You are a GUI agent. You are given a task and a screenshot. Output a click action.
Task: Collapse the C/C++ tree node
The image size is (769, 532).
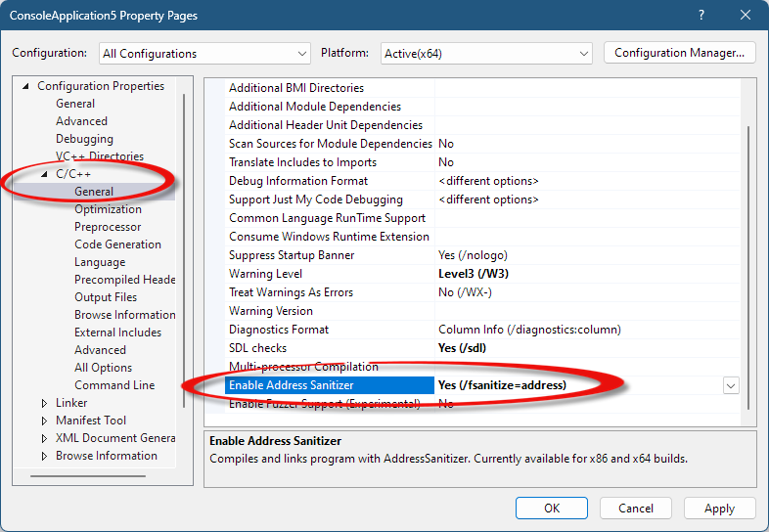click(x=44, y=174)
